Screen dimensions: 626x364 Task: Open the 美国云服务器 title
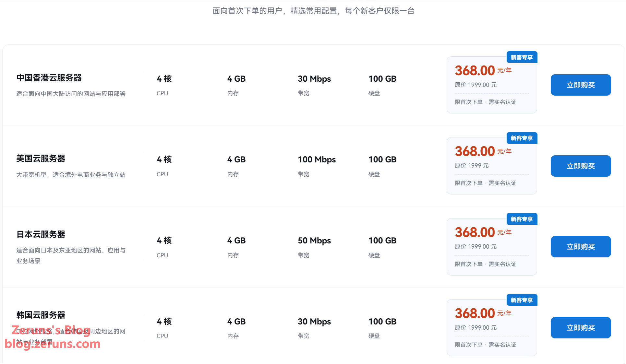point(41,159)
